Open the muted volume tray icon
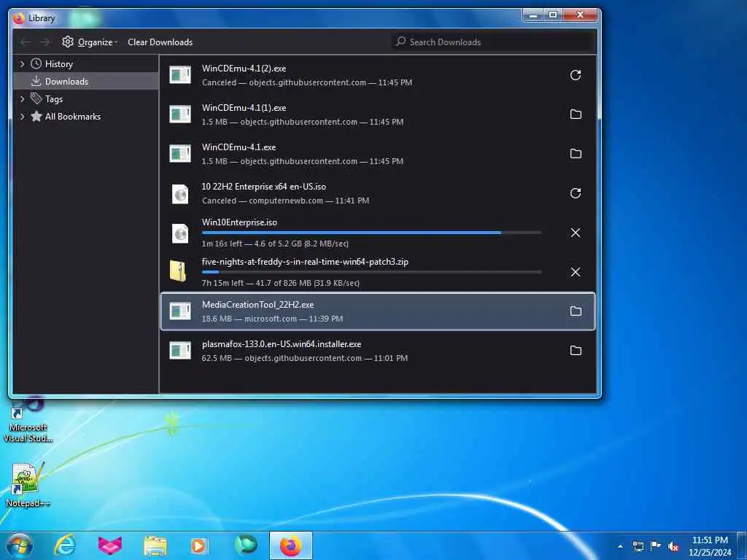The image size is (747, 560). [673, 546]
